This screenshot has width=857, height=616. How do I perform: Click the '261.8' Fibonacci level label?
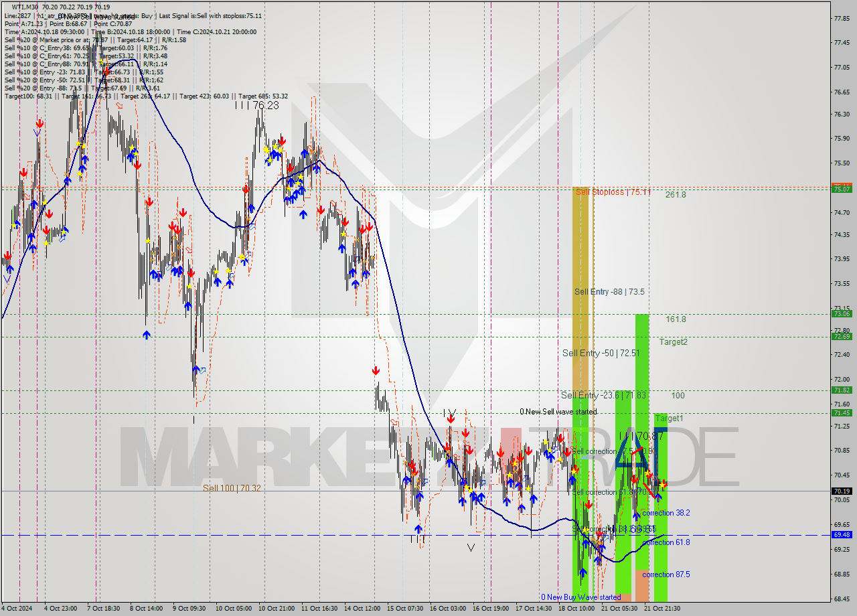click(676, 195)
